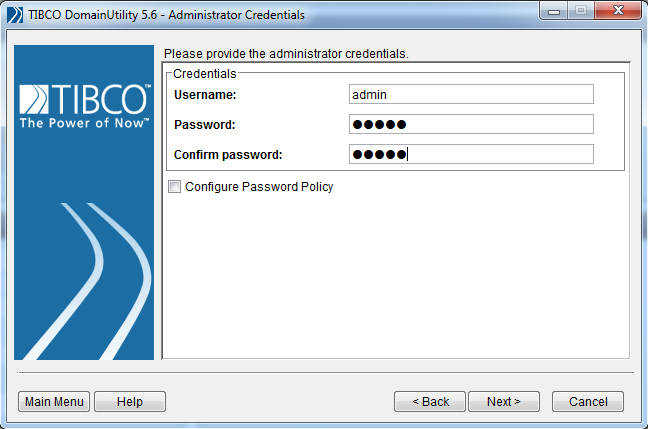Screen dimensions: 648x429
Task: Proceed with the Next button
Action: pyautogui.click(x=504, y=402)
